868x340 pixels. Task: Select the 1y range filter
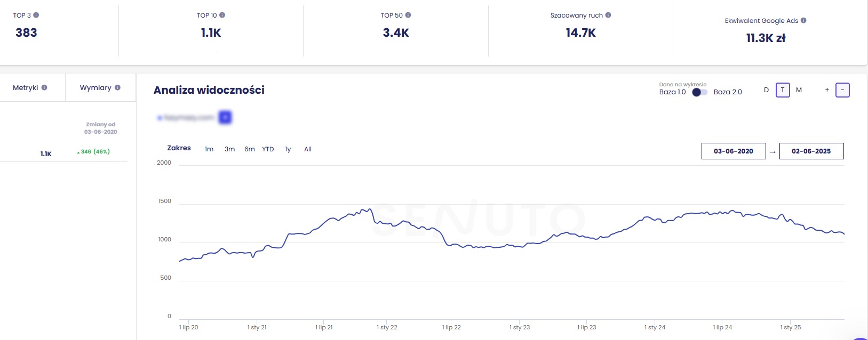[x=288, y=149]
